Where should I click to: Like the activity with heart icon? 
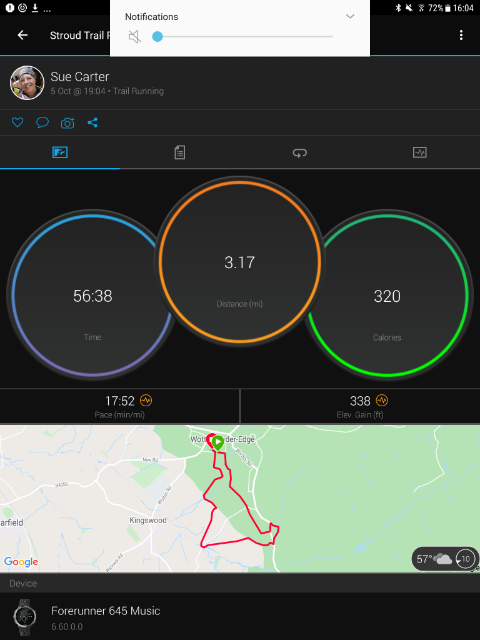pyautogui.click(x=17, y=122)
